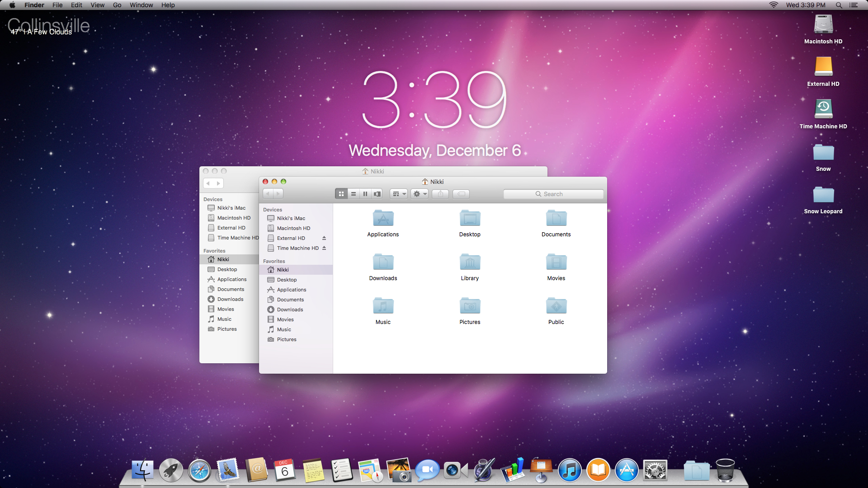Select External HD drive on desktop
Screen dimensions: 868x488
pyautogui.click(x=823, y=71)
